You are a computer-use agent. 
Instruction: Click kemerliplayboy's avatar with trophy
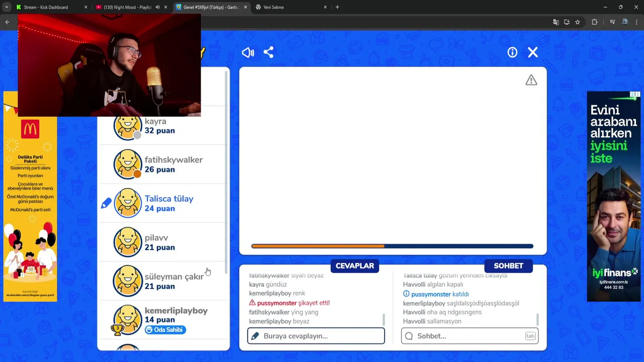tap(128, 320)
